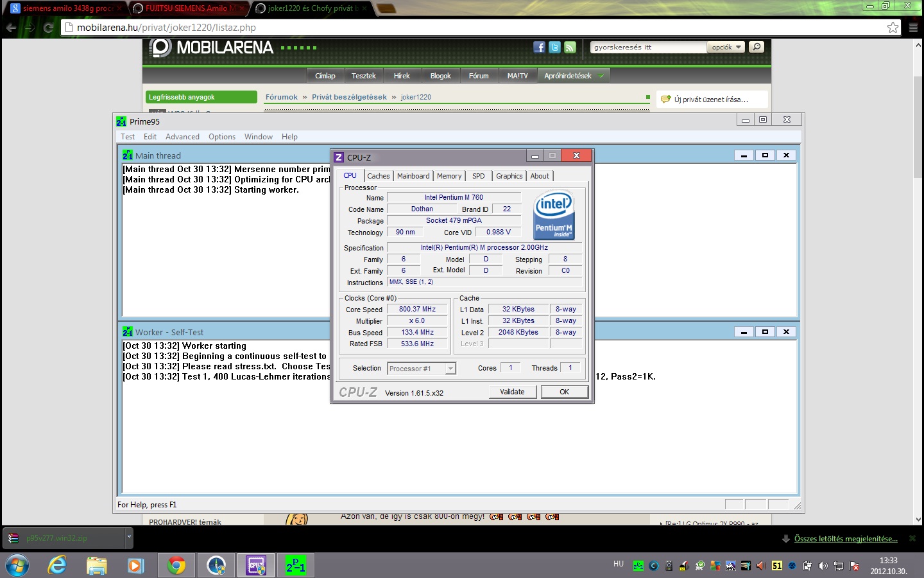Image resolution: width=924 pixels, height=578 pixels.
Task: Click the new private message speech icon
Action: tap(665, 100)
